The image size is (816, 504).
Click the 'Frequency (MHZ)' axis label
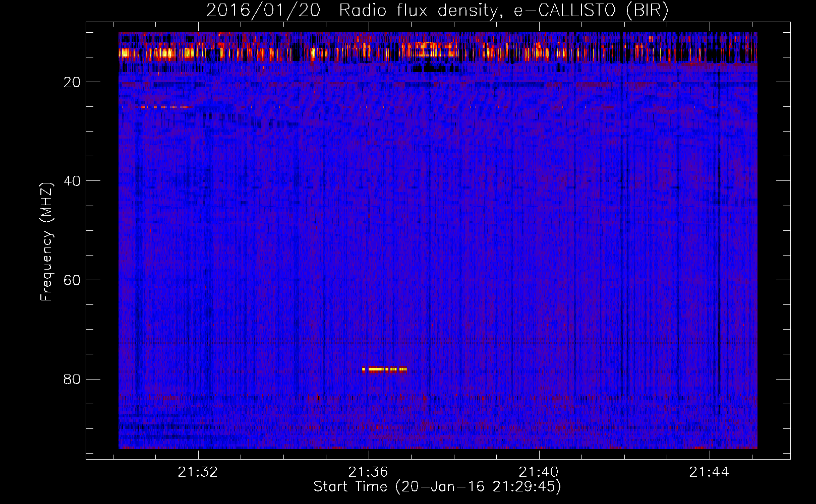point(46,242)
